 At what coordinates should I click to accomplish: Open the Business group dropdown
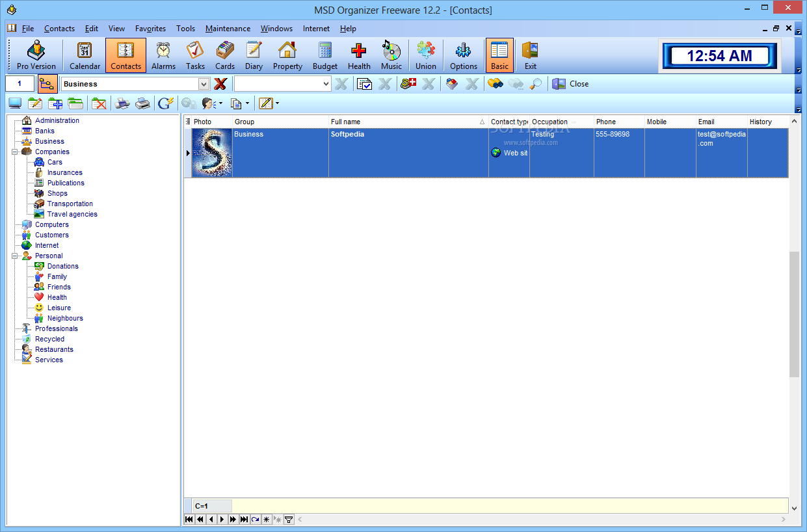(x=204, y=84)
